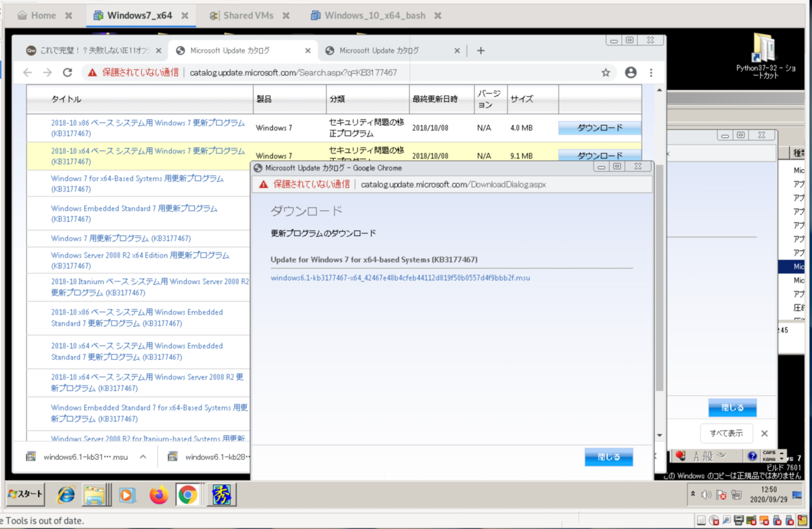Launch Windows Media Player from taskbar
Screen dimensions: 812x529
(127, 495)
